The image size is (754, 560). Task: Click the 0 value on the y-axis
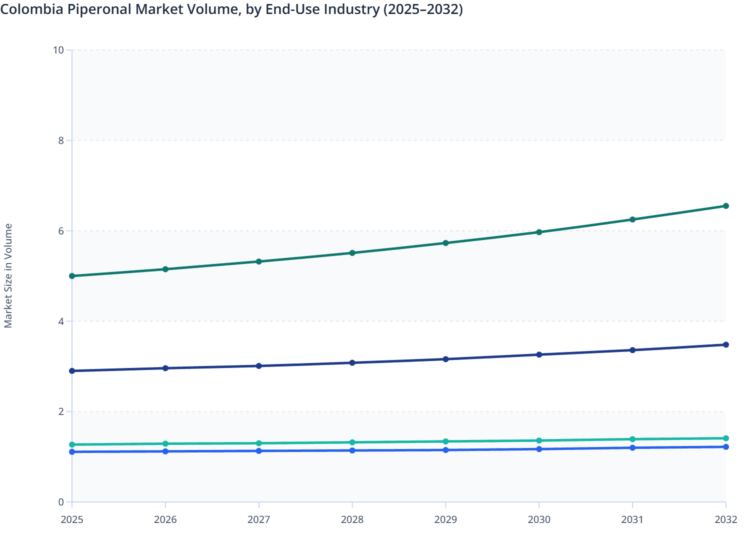click(61, 501)
